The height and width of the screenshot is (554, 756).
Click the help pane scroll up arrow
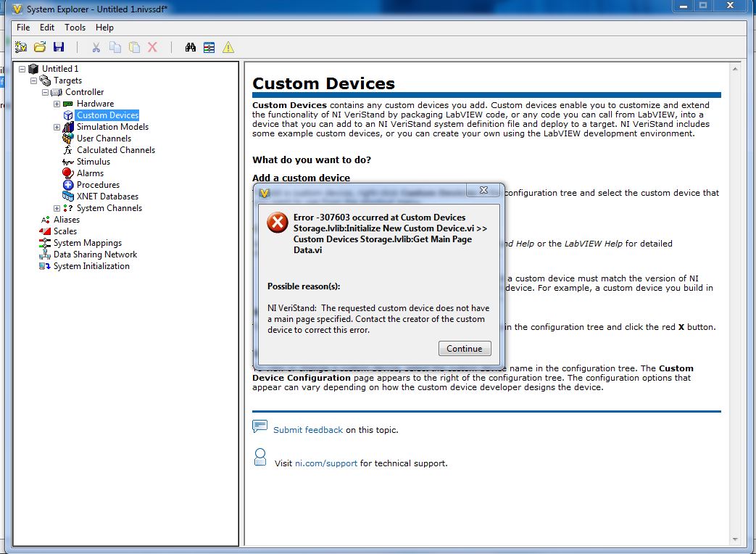pos(735,69)
